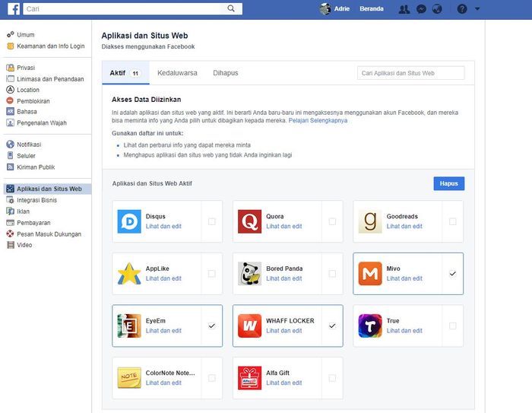Click the Notifikasi globe icon in sidebar

pyautogui.click(x=10, y=145)
